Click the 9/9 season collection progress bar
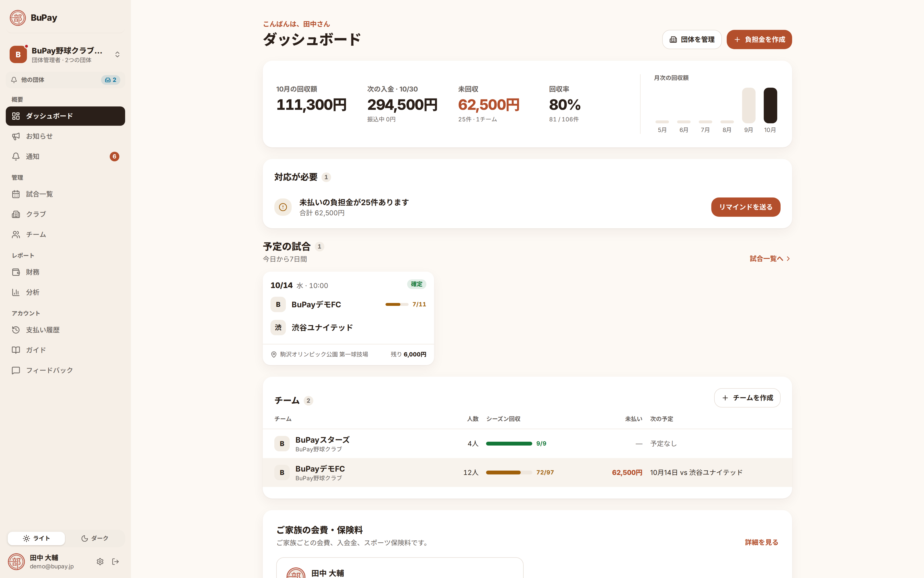This screenshot has height=578, width=924. point(509,443)
